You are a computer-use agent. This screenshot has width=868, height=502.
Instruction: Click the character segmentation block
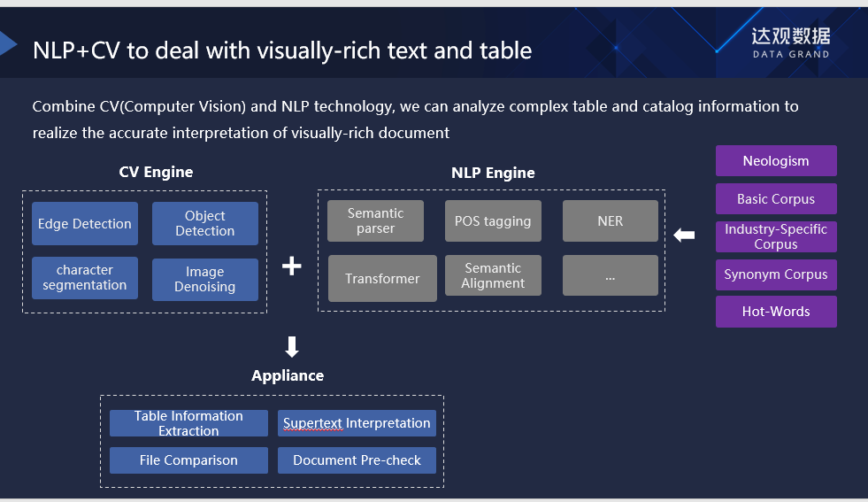pyautogui.click(x=85, y=278)
